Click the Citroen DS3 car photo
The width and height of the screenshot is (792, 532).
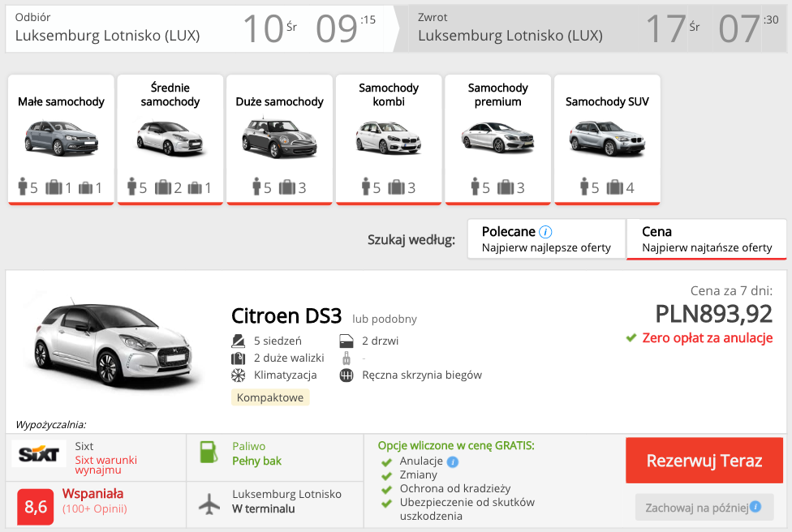coord(110,345)
